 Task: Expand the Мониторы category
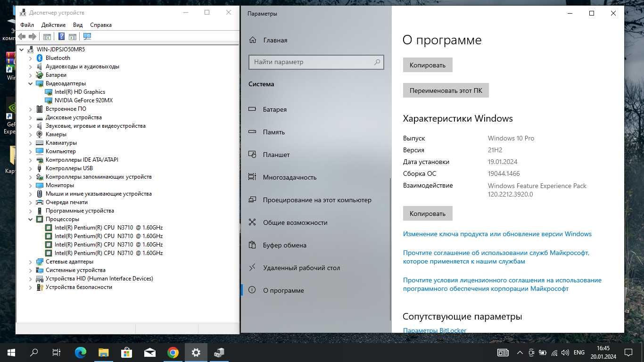[x=31, y=185]
